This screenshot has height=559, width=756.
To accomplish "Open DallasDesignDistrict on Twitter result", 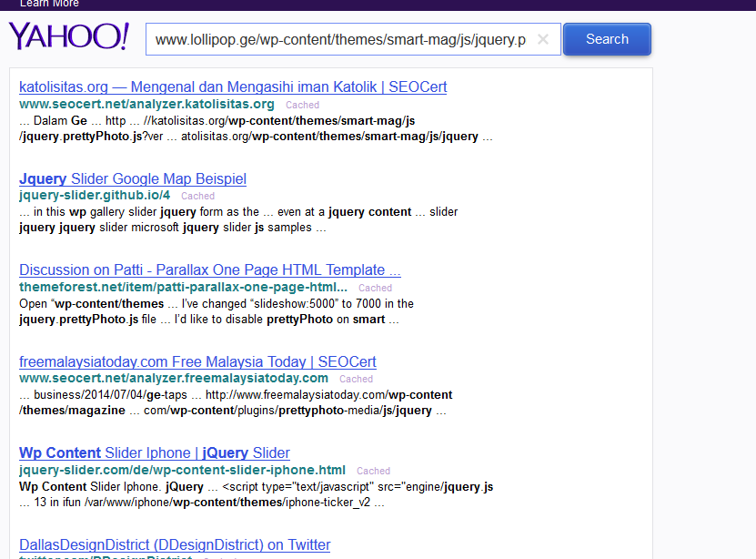I will click(x=175, y=544).
